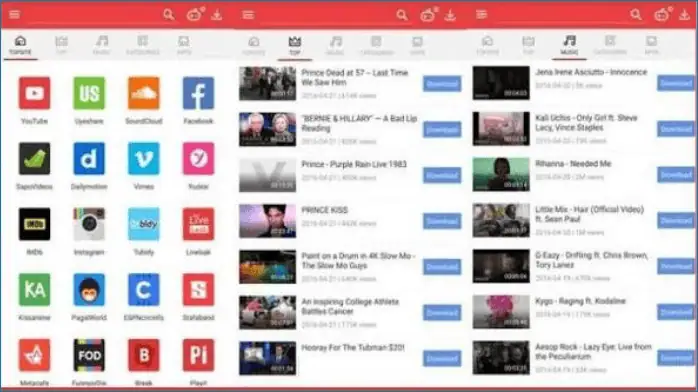Image resolution: width=698 pixels, height=392 pixels.
Task: Open the FOD site tile
Action: pyautogui.click(x=89, y=355)
